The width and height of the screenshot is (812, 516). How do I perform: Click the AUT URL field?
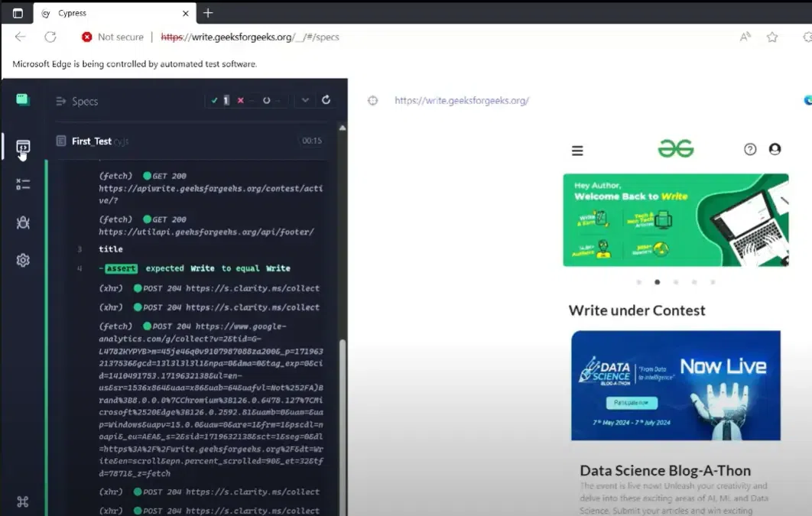(462, 100)
